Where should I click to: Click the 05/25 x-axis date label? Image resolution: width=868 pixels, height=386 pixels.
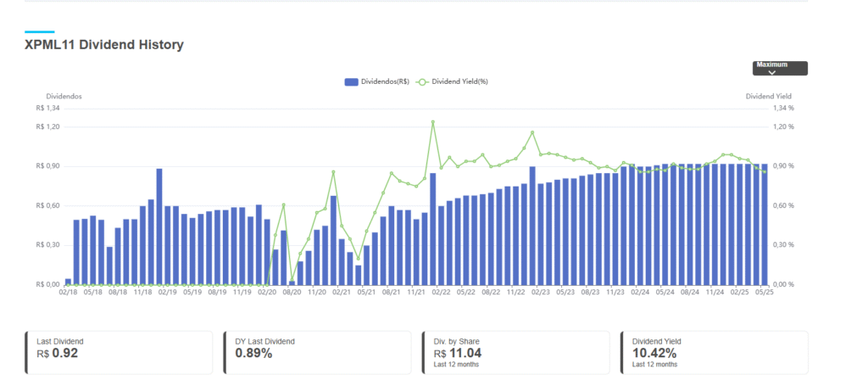coord(765,293)
